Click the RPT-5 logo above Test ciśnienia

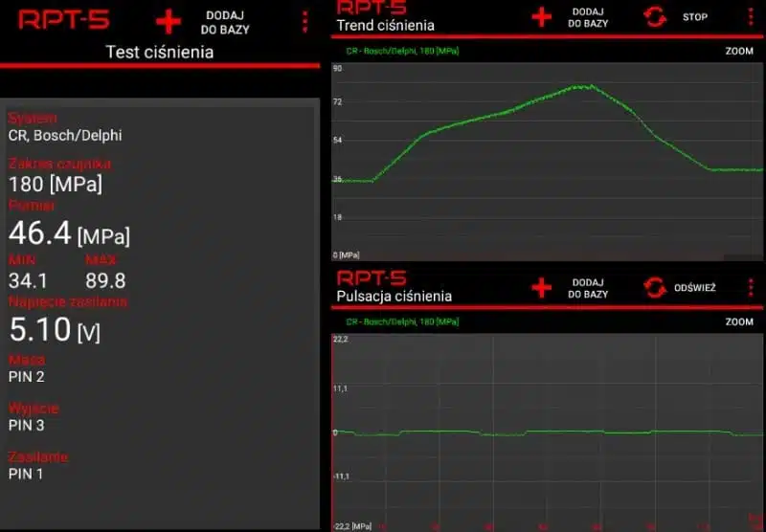point(63,20)
